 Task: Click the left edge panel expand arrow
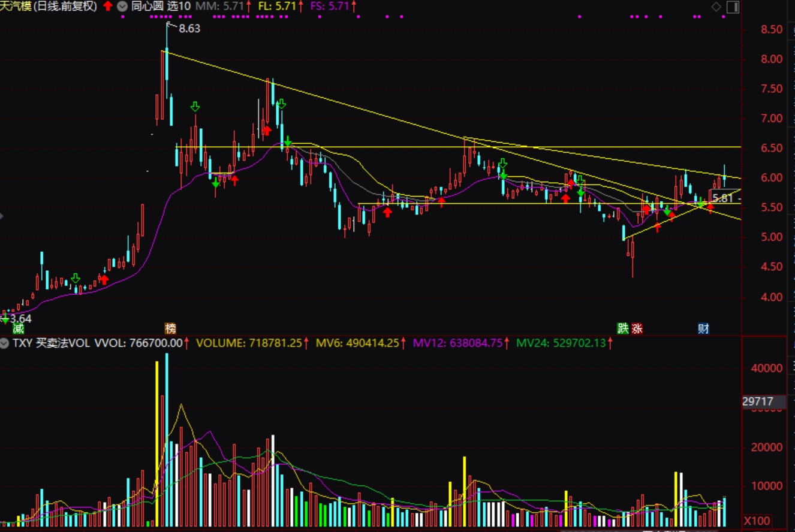(x=2, y=216)
